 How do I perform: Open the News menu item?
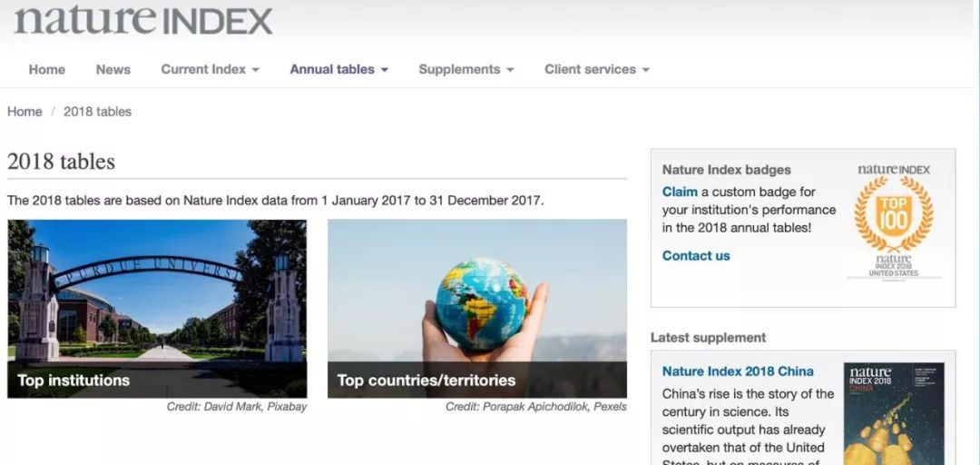pos(113,69)
